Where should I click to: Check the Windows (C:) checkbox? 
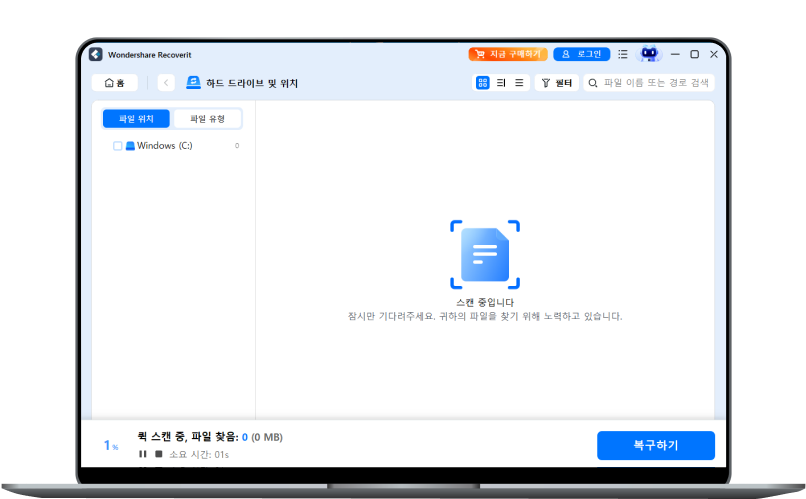pos(118,146)
